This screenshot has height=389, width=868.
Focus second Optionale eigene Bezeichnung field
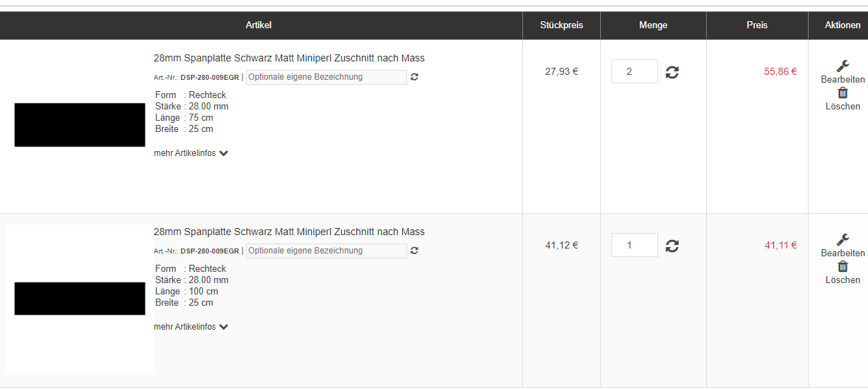[326, 251]
